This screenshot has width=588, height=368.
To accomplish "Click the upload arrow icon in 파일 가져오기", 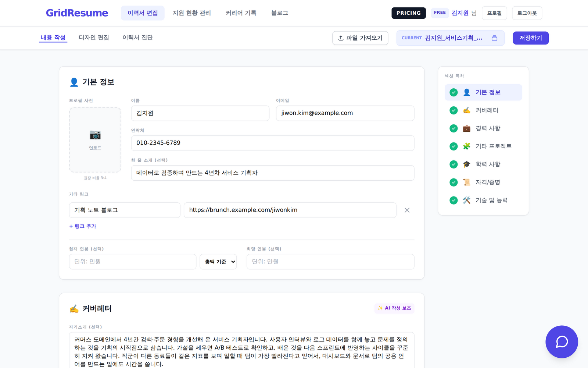I will coord(341,38).
